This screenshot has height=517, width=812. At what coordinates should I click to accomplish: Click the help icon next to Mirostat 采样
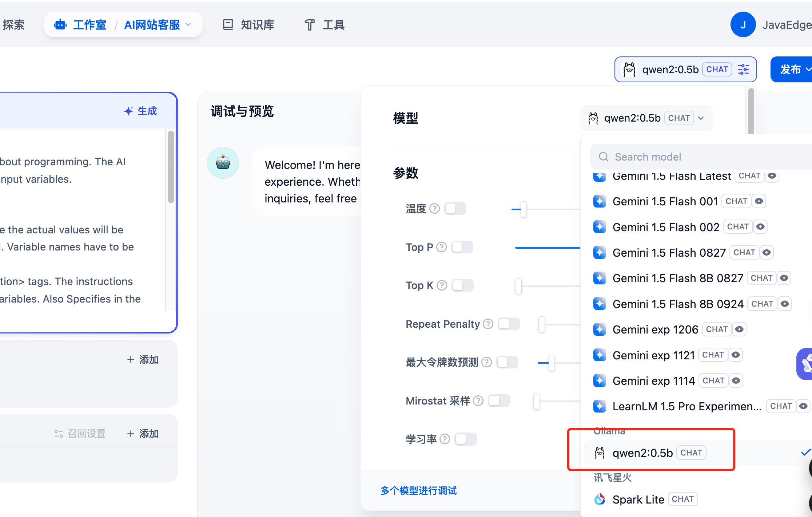[478, 401]
